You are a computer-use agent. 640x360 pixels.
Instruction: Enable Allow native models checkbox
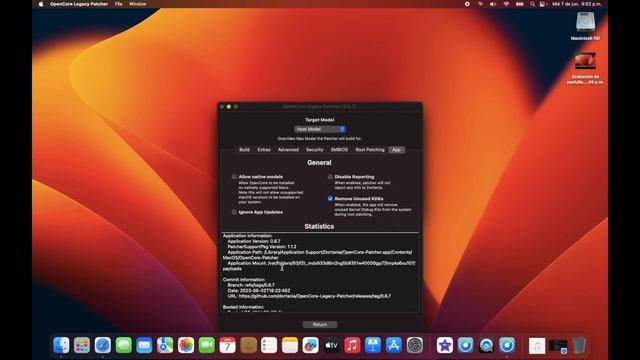click(x=234, y=177)
